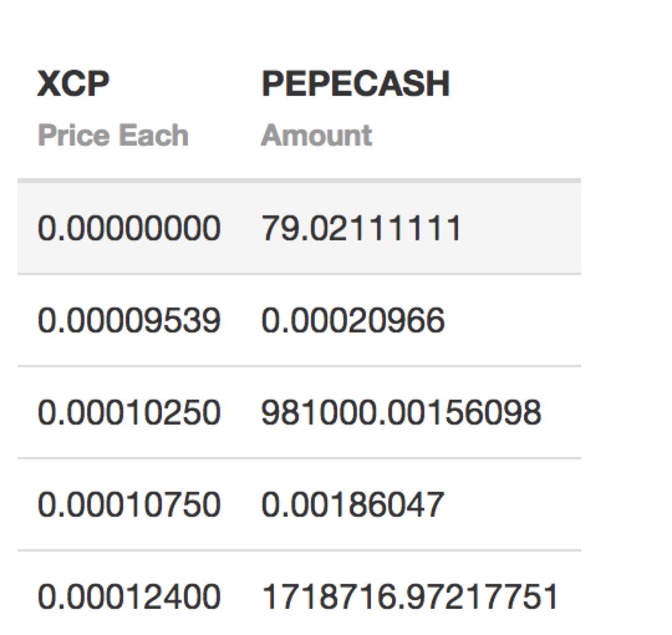This screenshot has height=635, width=672.
Task: Select the 0.00000000 price cell
Action: click(x=129, y=228)
